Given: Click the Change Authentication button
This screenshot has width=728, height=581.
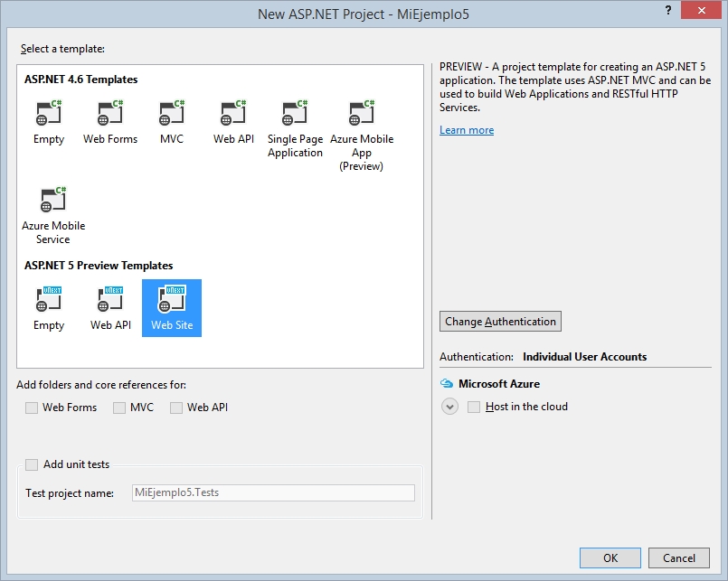Looking at the screenshot, I should (500, 321).
